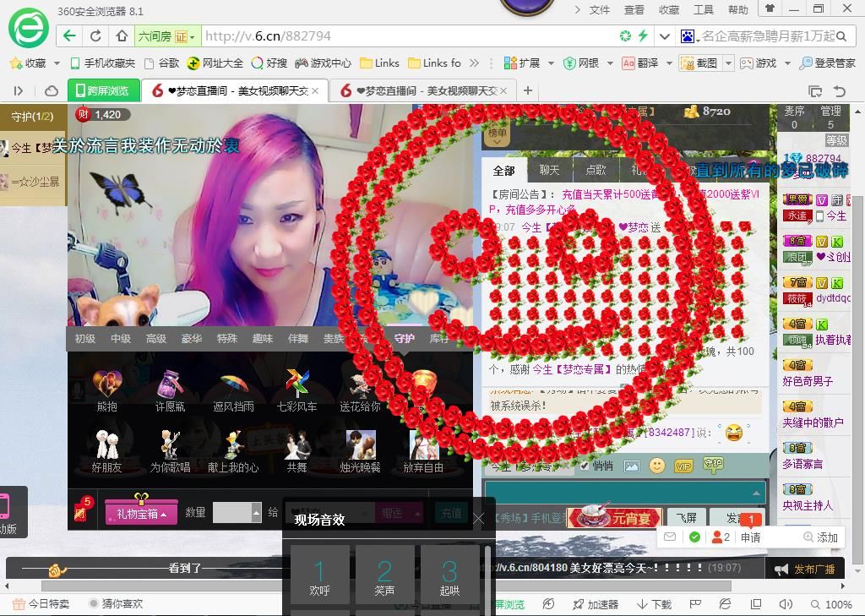Select the 遮风挡雨 umbrella gift

(233, 390)
